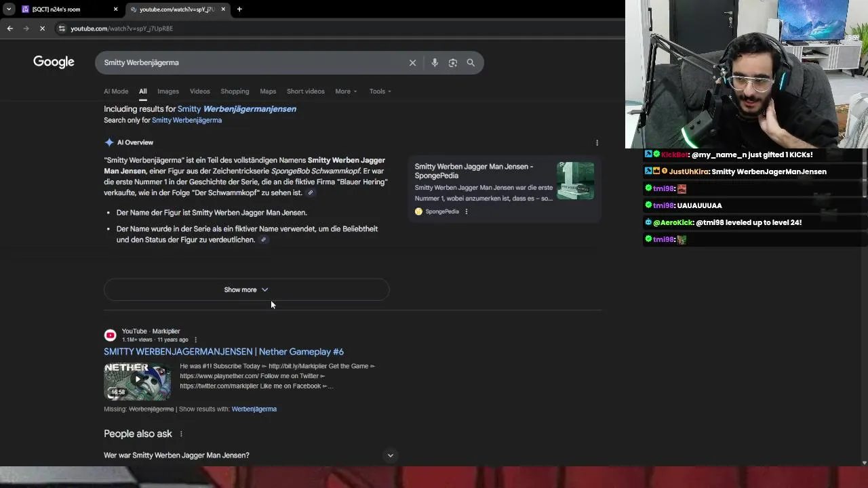Click SpongePedia source name label
Screen dimensions: 868x488
click(442, 211)
